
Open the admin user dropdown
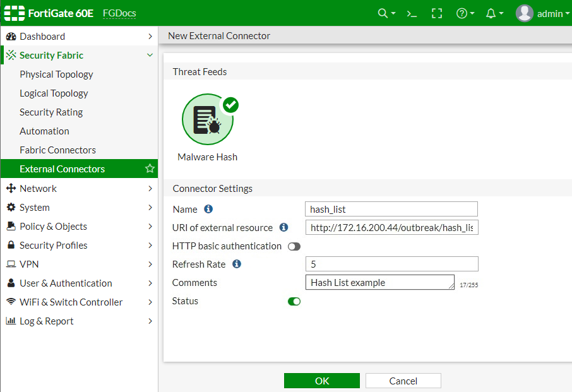point(542,13)
